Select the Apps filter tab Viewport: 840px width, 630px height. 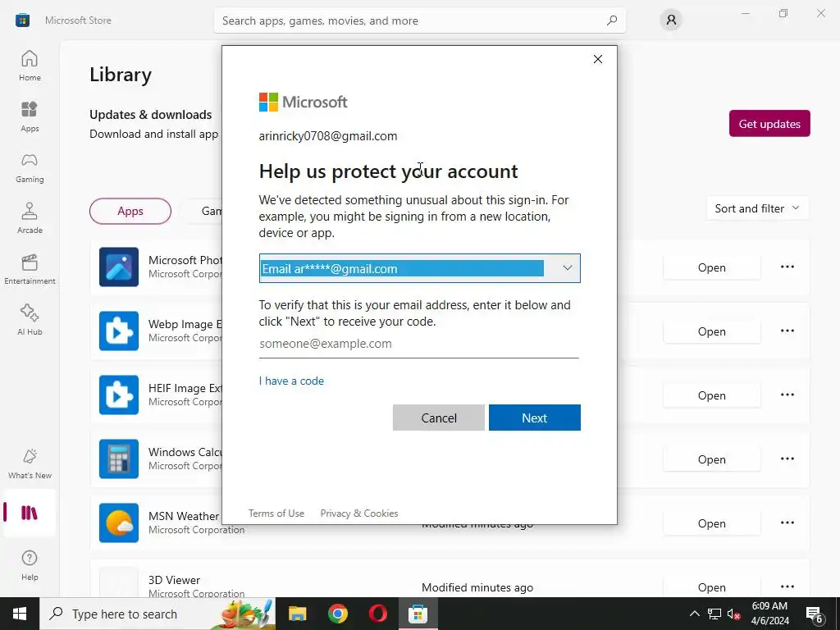tap(130, 211)
